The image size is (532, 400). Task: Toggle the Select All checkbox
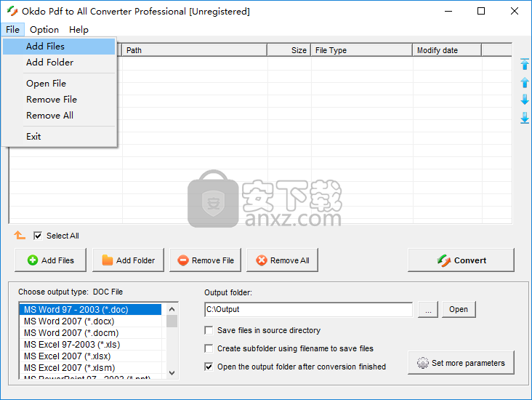pos(38,236)
